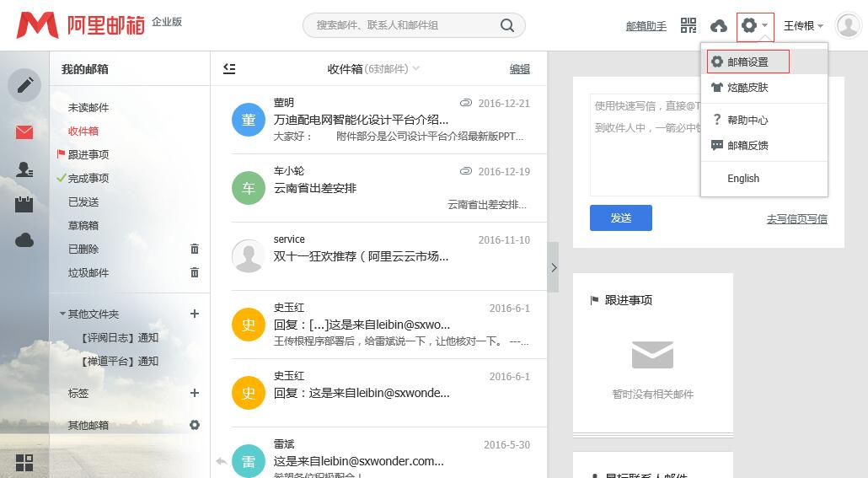This screenshot has height=478, width=868.
Task: Click the compose pencil icon
Action: (24, 85)
